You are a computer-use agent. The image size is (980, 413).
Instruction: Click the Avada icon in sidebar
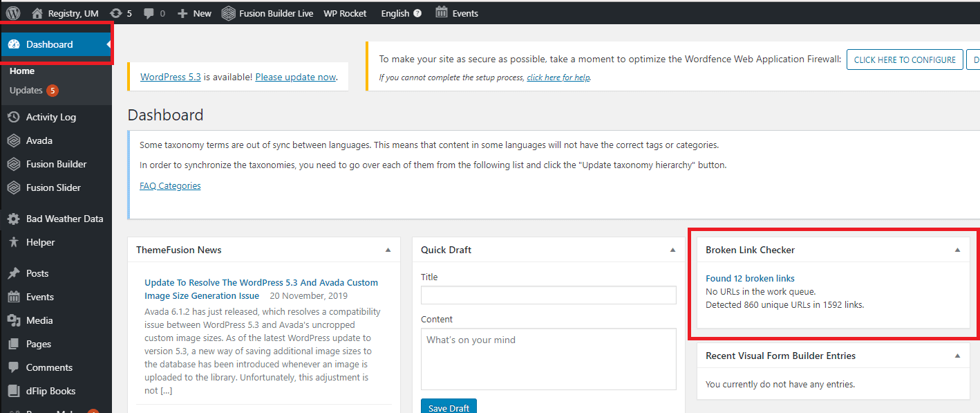13,140
